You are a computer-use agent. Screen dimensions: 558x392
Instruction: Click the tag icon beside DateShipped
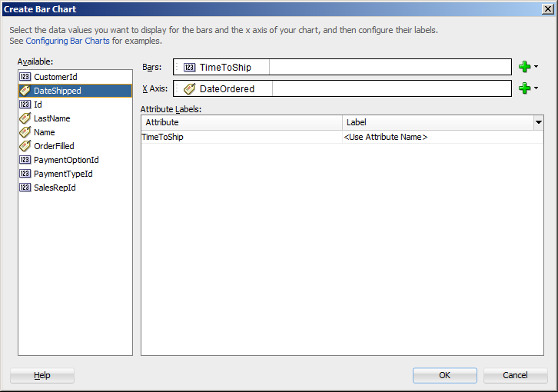click(x=25, y=91)
